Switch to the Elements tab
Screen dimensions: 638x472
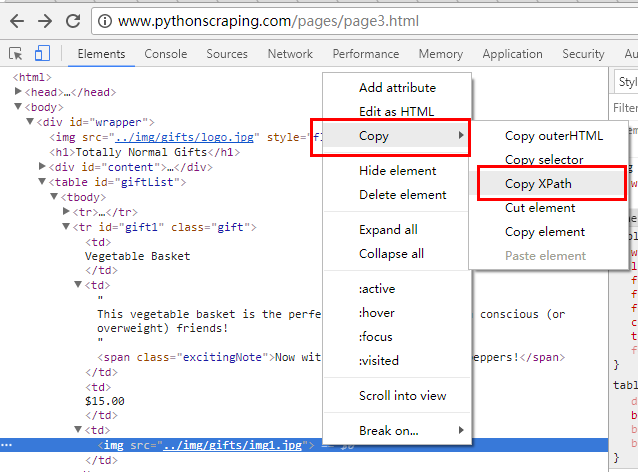tap(101, 54)
